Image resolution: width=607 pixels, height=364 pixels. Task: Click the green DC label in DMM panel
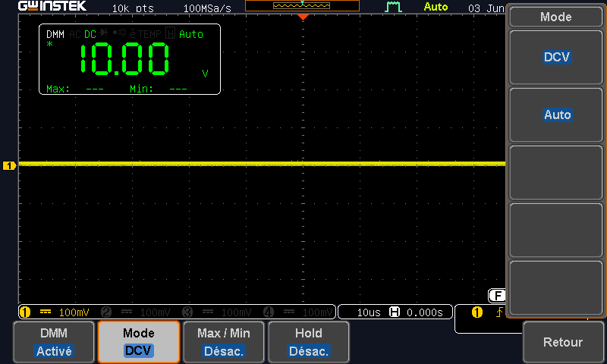coord(90,34)
